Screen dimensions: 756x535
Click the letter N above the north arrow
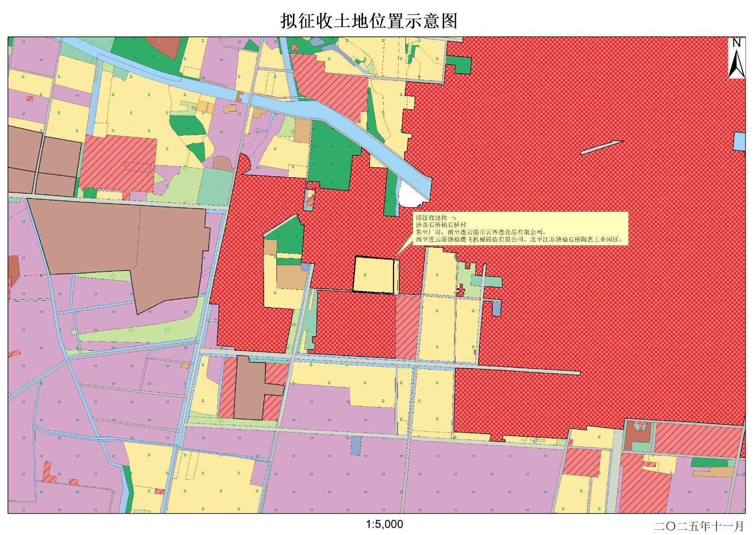pyautogui.click(x=736, y=43)
